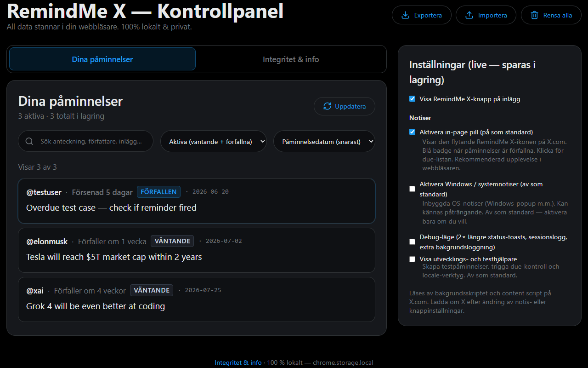Disable Aktivera in-page pill checkbox

tap(412, 132)
